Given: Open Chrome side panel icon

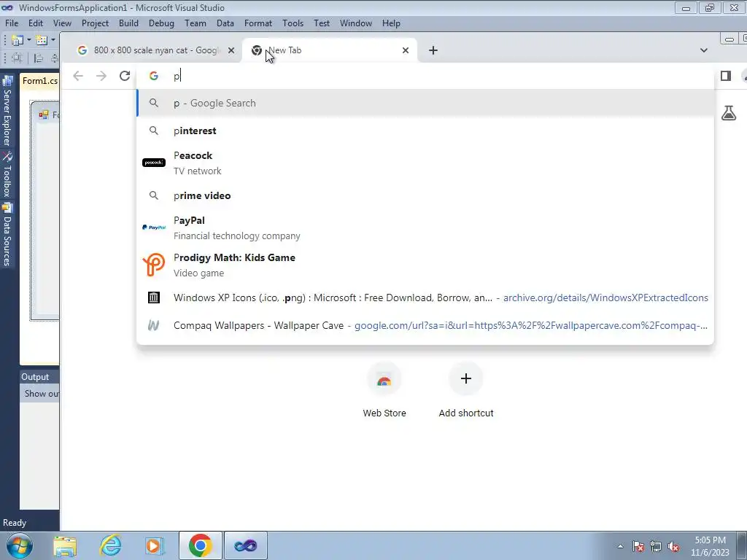Looking at the screenshot, I should click(x=726, y=76).
